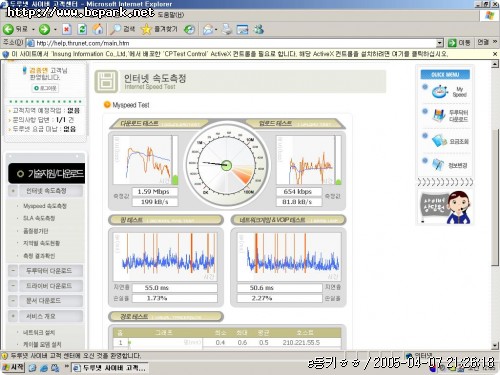Image resolution: width=500 pixels, height=375 pixels.
Task: Click the Refresh page icon
Action: (x=82, y=29)
